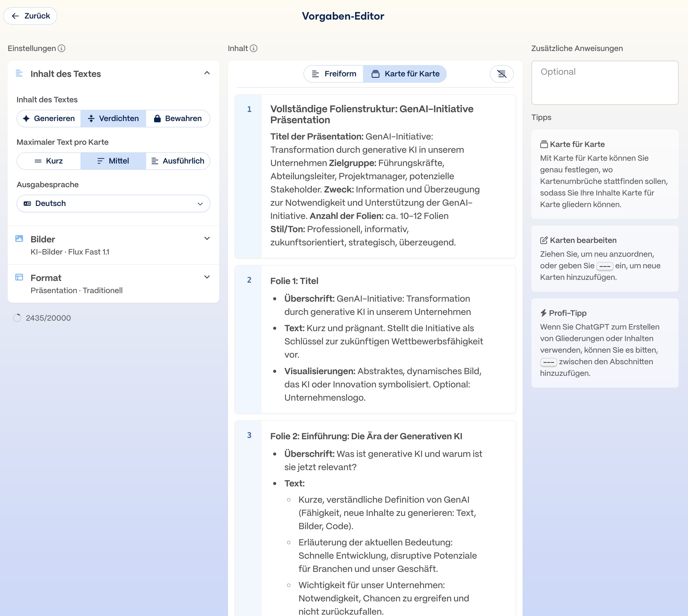Choose Ausführlich text length option
Image resolution: width=688 pixels, height=616 pixels.
coord(178,161)
